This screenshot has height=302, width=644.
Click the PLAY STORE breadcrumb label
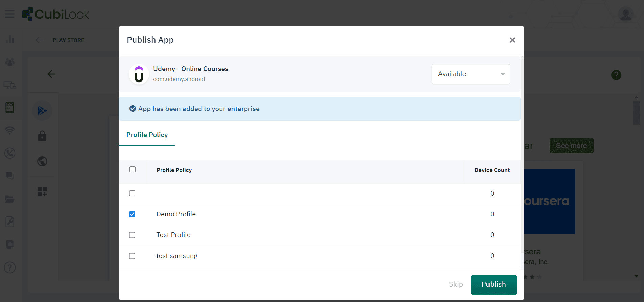tap(69, 40)
